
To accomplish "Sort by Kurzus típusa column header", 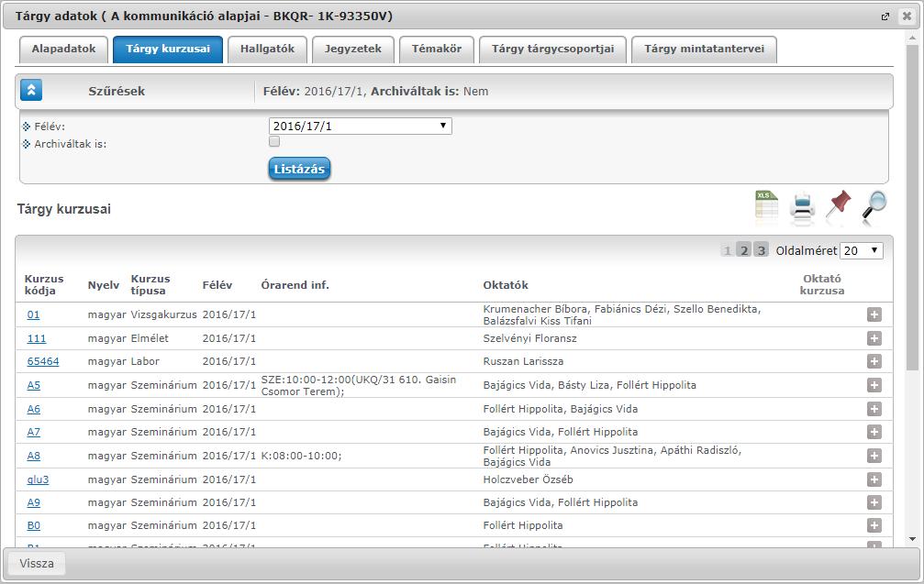I will [150, 285].
